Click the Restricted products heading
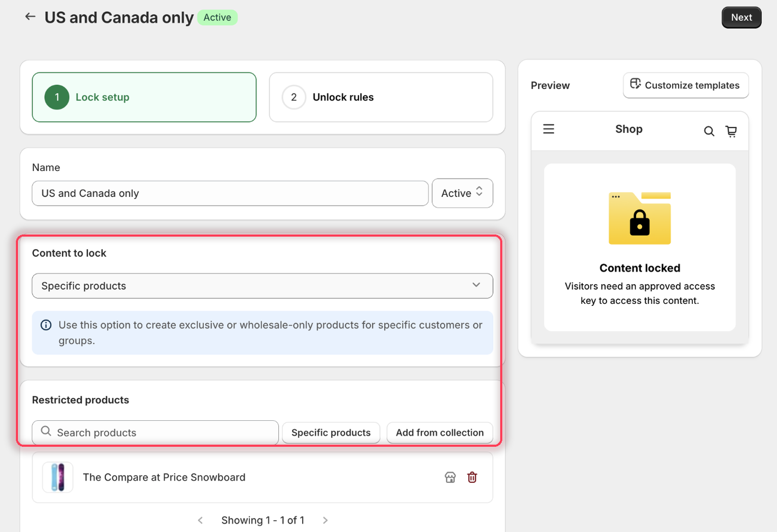 80,400
